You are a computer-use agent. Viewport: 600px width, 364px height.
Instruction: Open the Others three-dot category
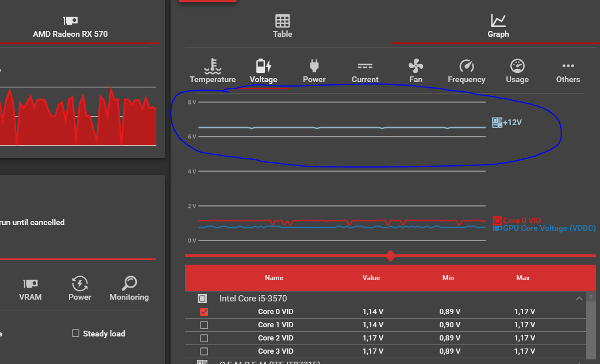coord(568,71)
